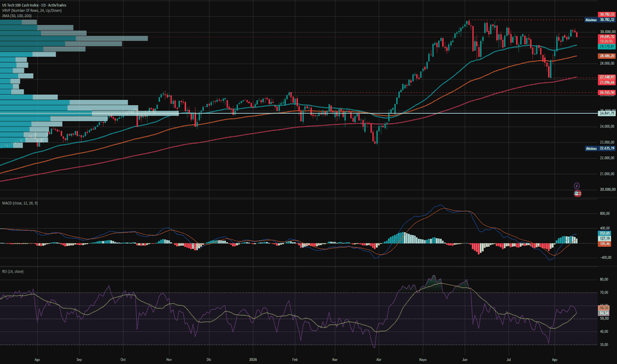617x364 pixels.
Task: Select the RSI (14, close) legend
Action: click(13, 271)
